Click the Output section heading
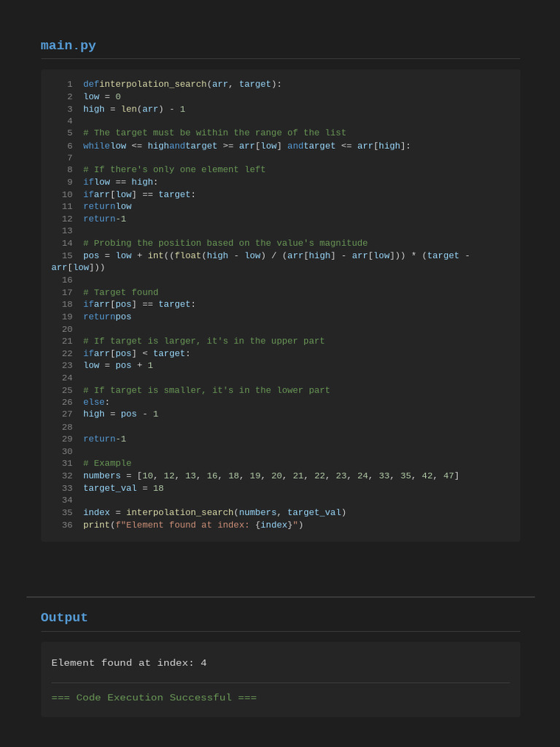The image size is (560, 747). (x=64, y=617)
